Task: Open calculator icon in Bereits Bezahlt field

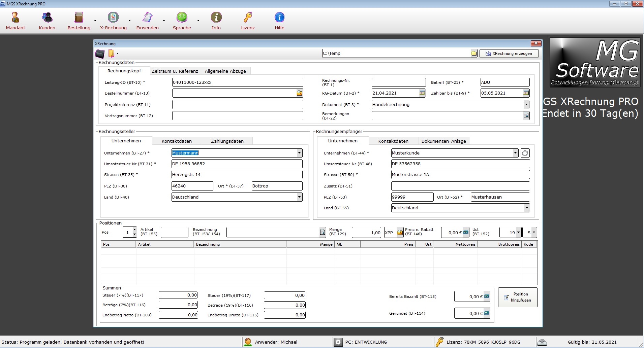Action: pyautogui.click(x=487, y=297)
